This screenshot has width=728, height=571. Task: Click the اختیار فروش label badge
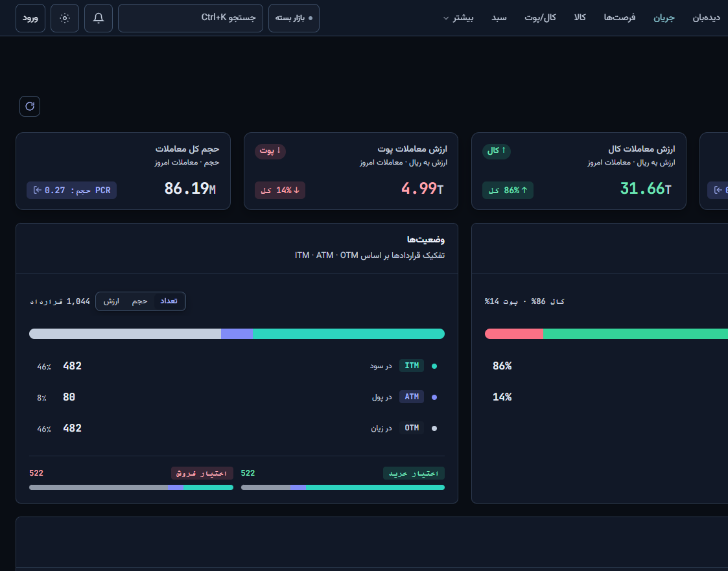(202, 473)
